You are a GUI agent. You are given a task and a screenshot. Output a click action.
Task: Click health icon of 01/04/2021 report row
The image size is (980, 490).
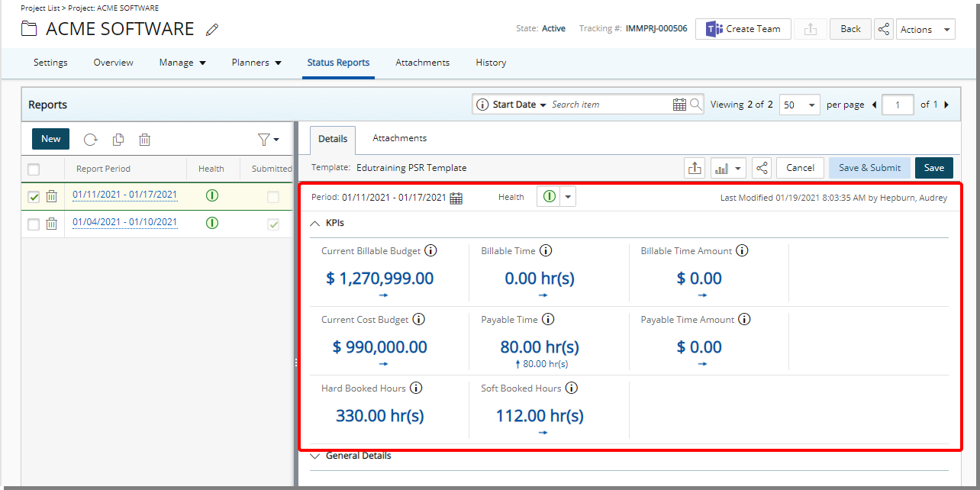(212, 223)
